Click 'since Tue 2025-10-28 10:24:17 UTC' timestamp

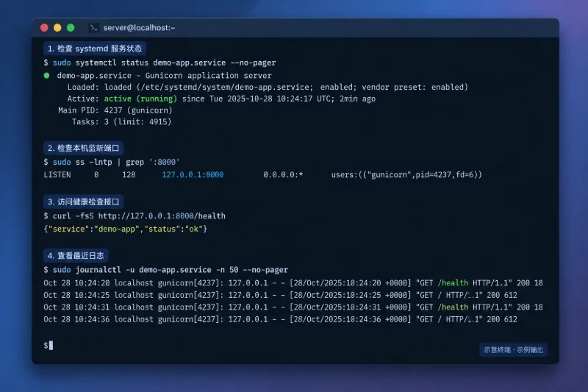coord(258,99)
